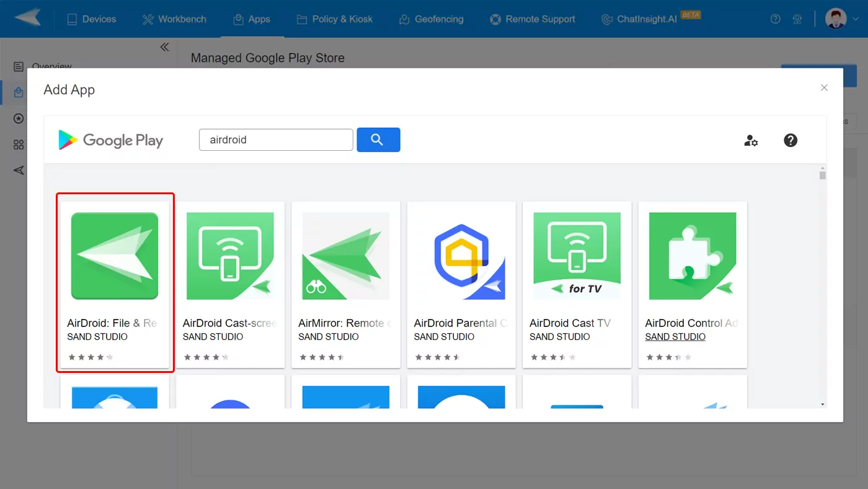Open the Workbench tab
Viewport: 868px width, 489px height.
(174, 19)
